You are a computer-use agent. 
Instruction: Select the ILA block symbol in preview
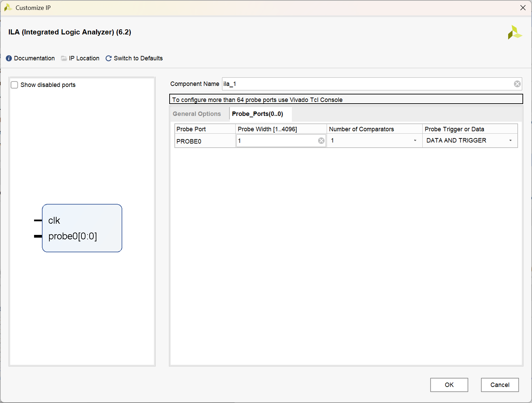coord(82,228)
